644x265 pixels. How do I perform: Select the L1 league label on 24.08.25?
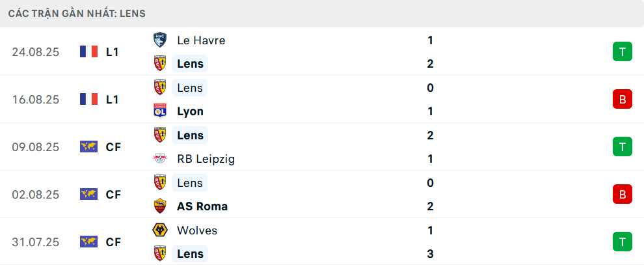tap(113, 51)
